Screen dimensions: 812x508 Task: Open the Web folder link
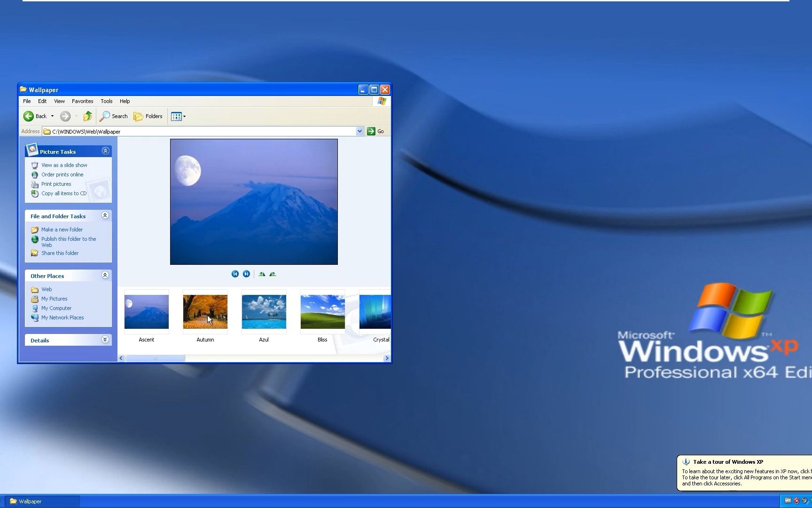[47, 289]
